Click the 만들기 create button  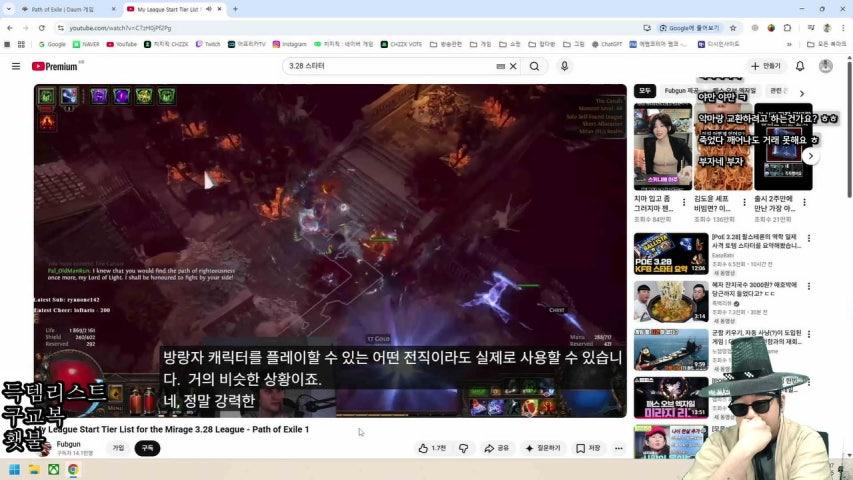(x=765, y=66)
